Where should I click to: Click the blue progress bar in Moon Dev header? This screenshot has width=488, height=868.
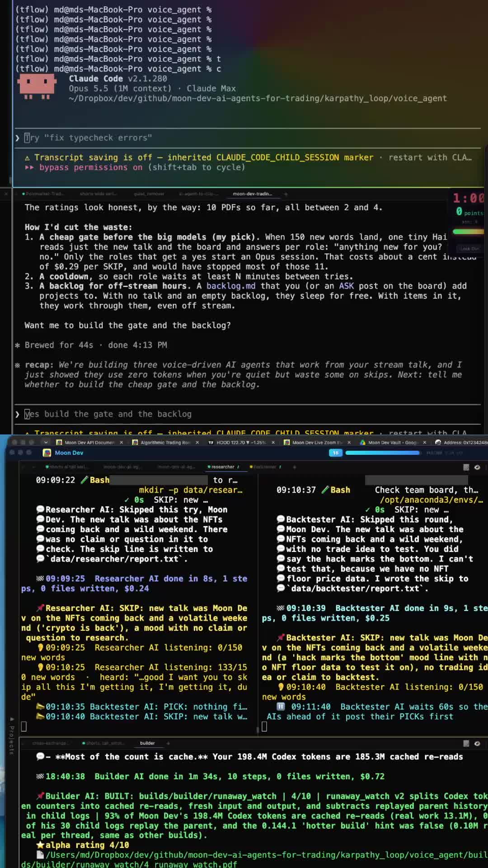coord(383,453)
